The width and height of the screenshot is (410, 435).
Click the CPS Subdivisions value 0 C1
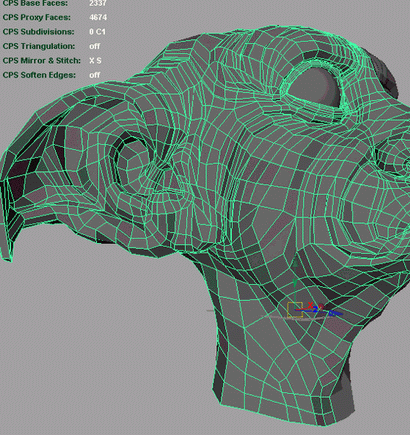pos(97,32)
